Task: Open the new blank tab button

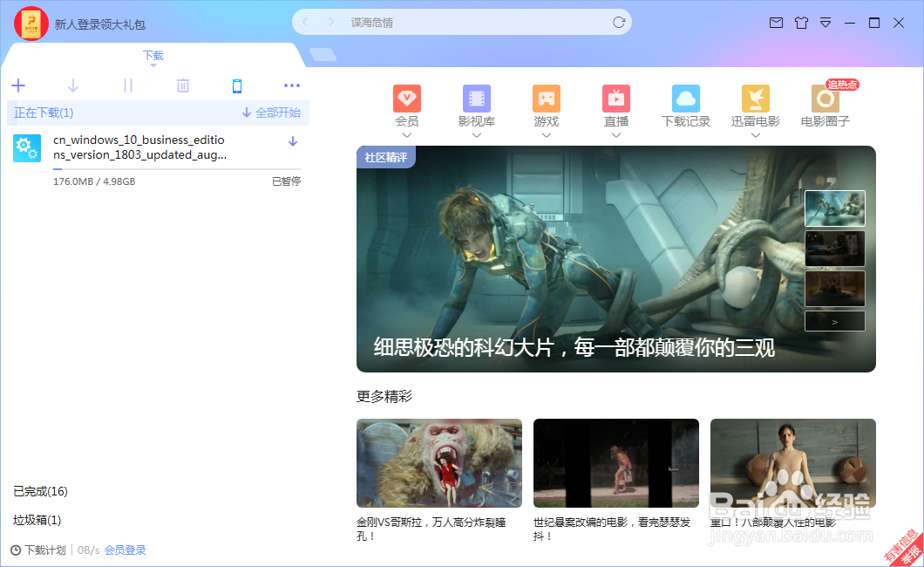Action: (323, 55)
